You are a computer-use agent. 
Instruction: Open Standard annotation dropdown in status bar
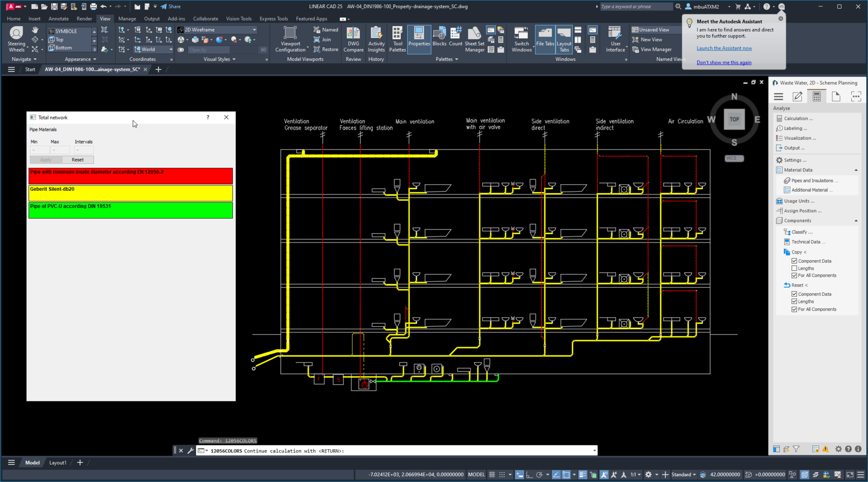click(x=684, y=475)
